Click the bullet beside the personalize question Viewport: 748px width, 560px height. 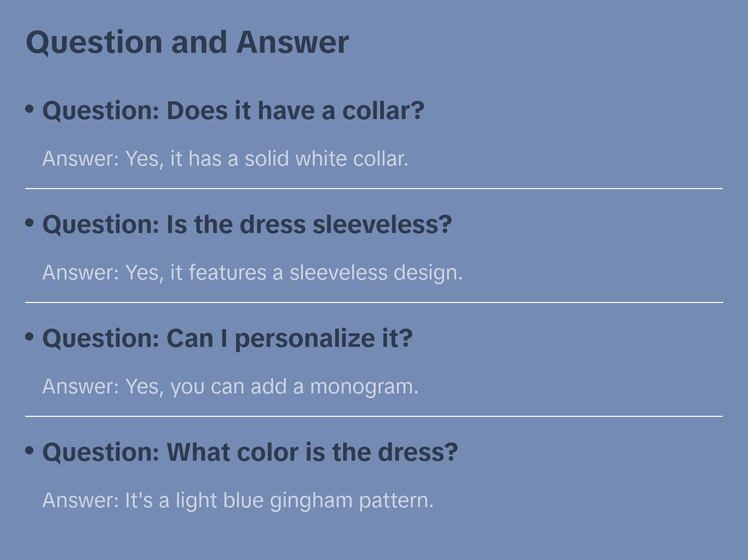click(x=30, y=337)
